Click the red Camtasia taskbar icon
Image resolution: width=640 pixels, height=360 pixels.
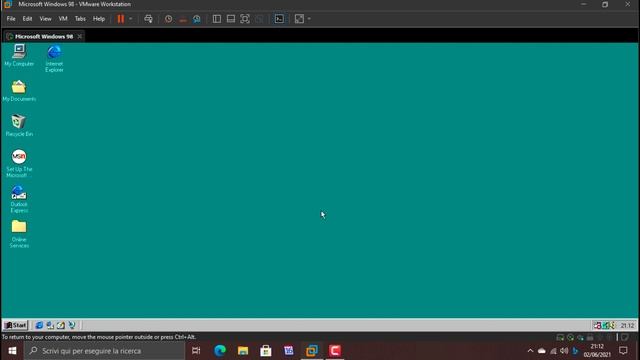[335, 351]
